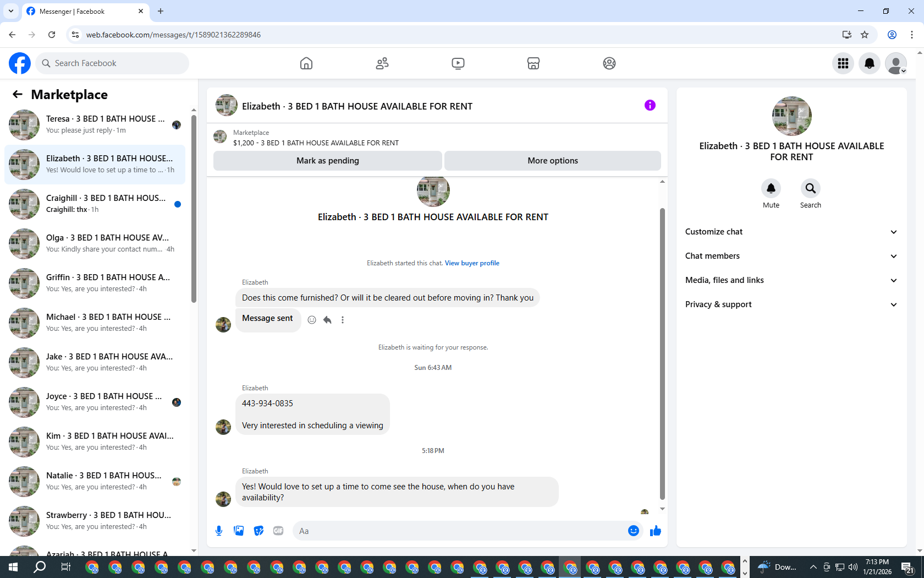Expand the Customize chat section
924x578 pixels.
791,232
